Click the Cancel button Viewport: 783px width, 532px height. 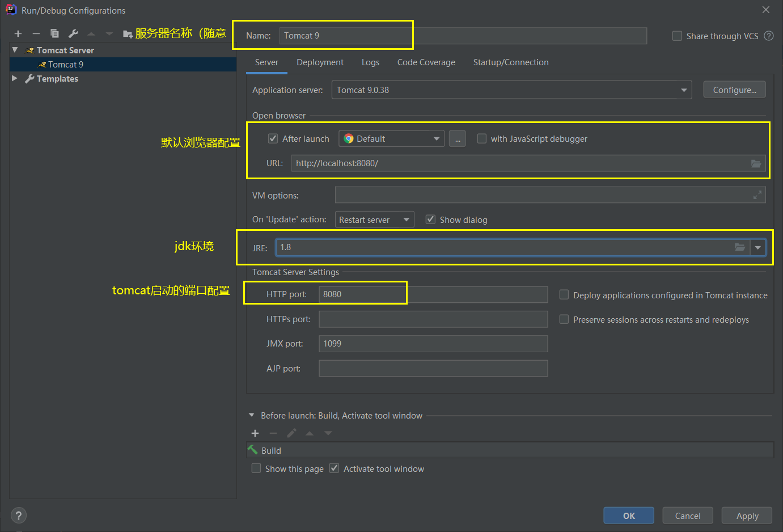click(x=688, y=516)
